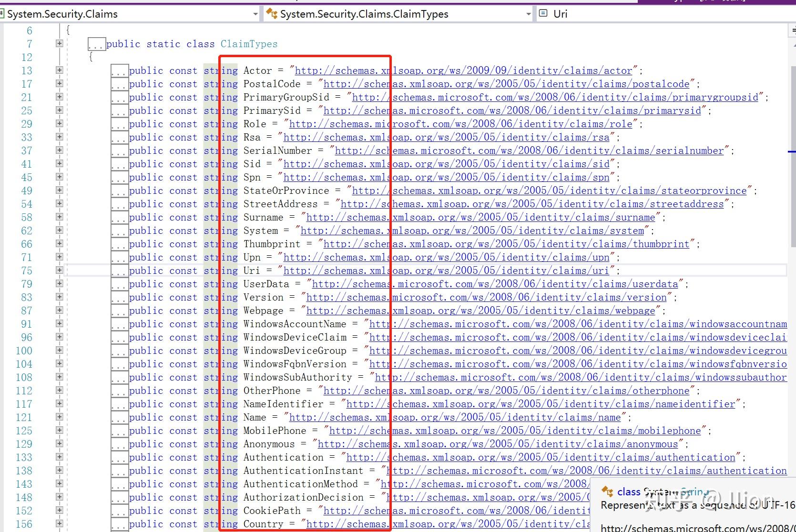Open the System.Security.Claims namespace dropdown
Image resolution: width=796 pixels, height=532 pixels.
(x=256, y=14)
